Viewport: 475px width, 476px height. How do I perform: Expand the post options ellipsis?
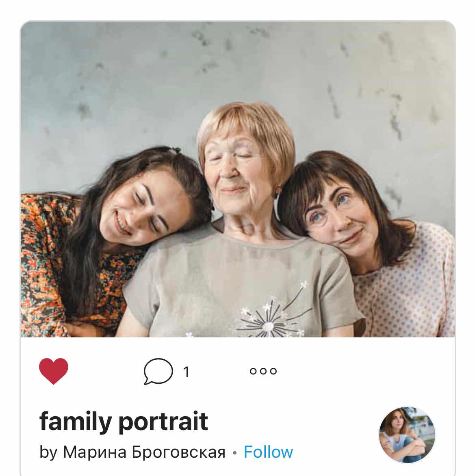point(263,371)
